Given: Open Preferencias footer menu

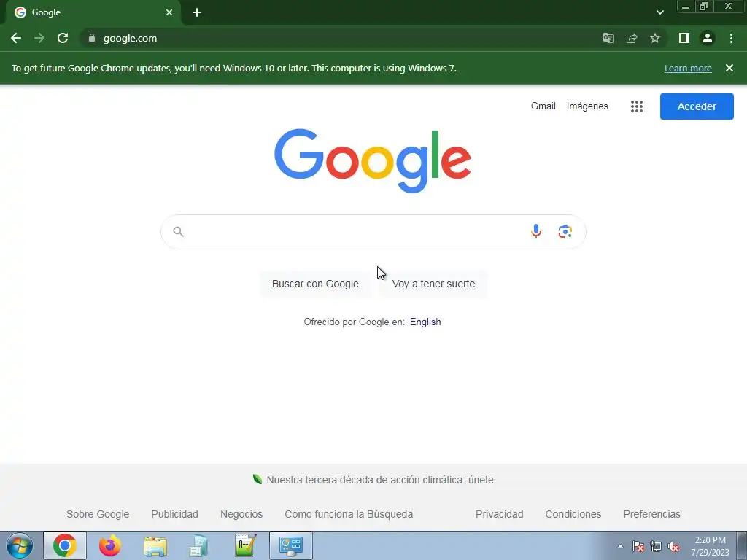Looking at the screenshot, I should pos(651,514).
